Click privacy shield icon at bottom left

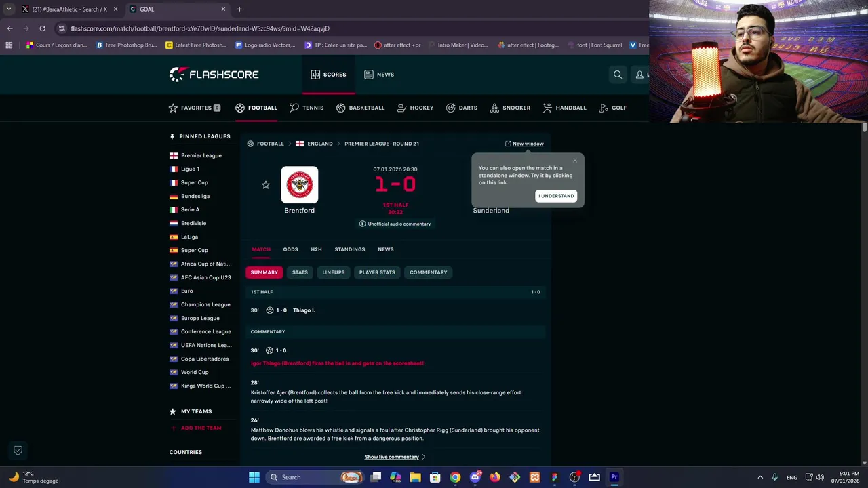pos(18,450)
